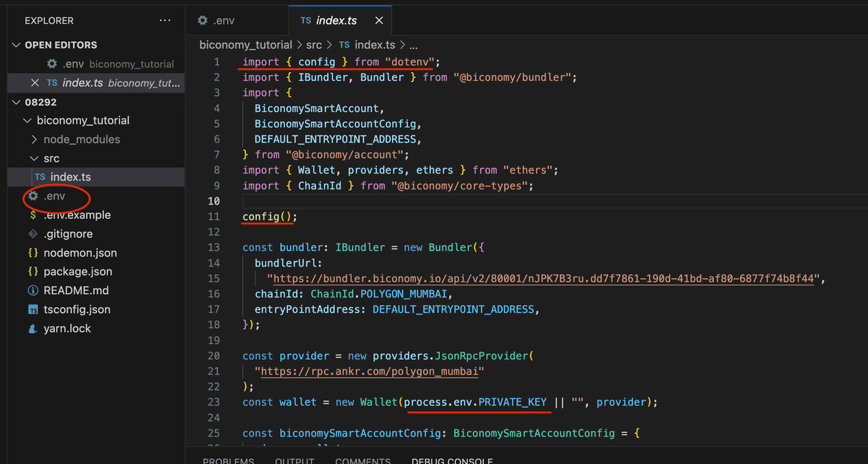The width and height of the screenshot is (868, 464).
Task: Click braces icon of package.json
Action: [33, 272]
